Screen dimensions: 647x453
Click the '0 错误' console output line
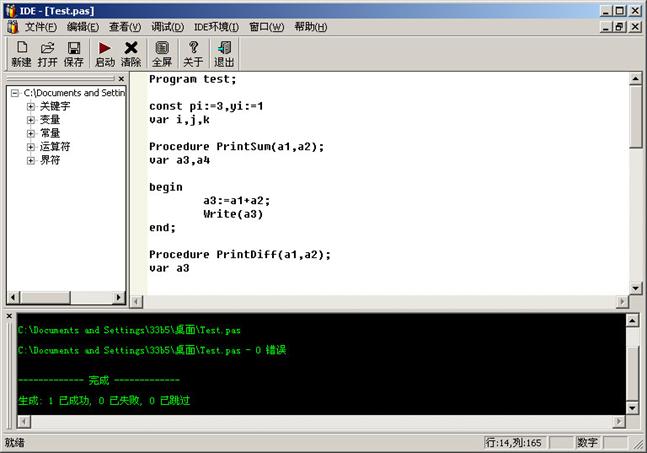coord(152,350)
